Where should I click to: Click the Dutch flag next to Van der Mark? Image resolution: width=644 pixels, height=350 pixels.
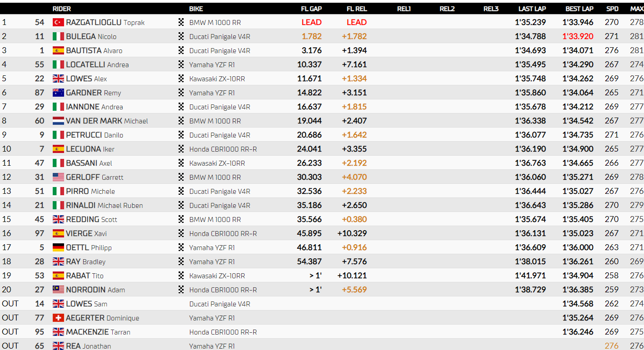(58, 121)
